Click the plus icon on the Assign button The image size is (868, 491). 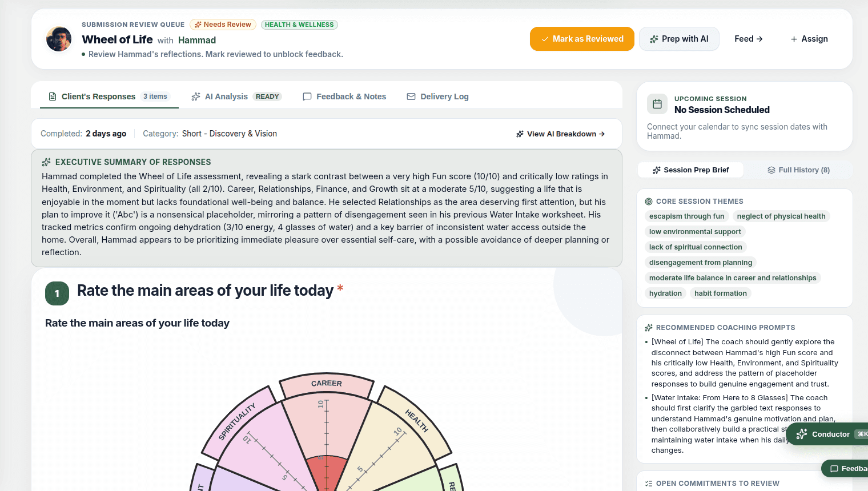(x=794, y=39)
